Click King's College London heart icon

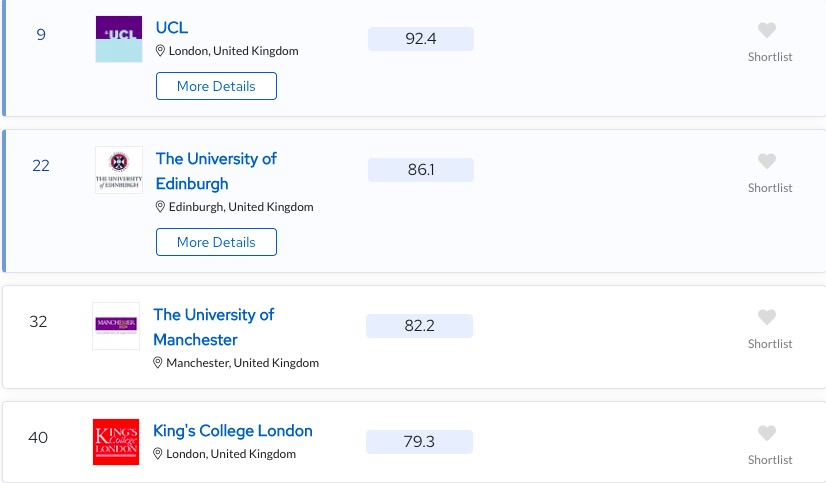coord(767,434)
